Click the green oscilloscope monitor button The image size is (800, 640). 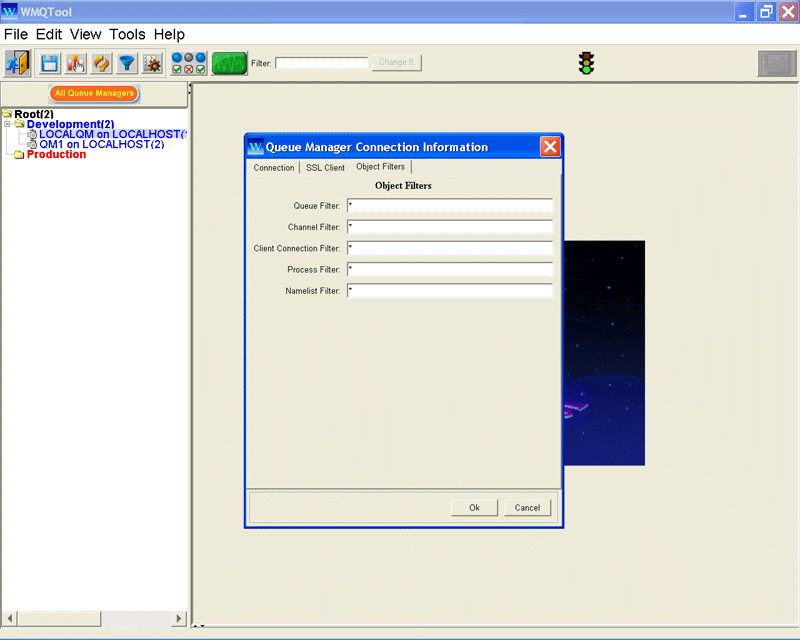coord(230,62)
